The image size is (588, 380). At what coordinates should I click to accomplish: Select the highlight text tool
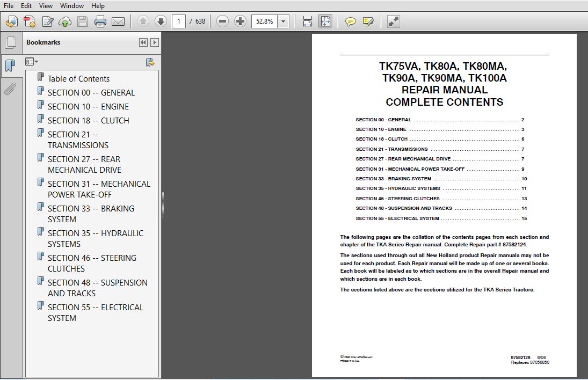click(x=368, y=21)
